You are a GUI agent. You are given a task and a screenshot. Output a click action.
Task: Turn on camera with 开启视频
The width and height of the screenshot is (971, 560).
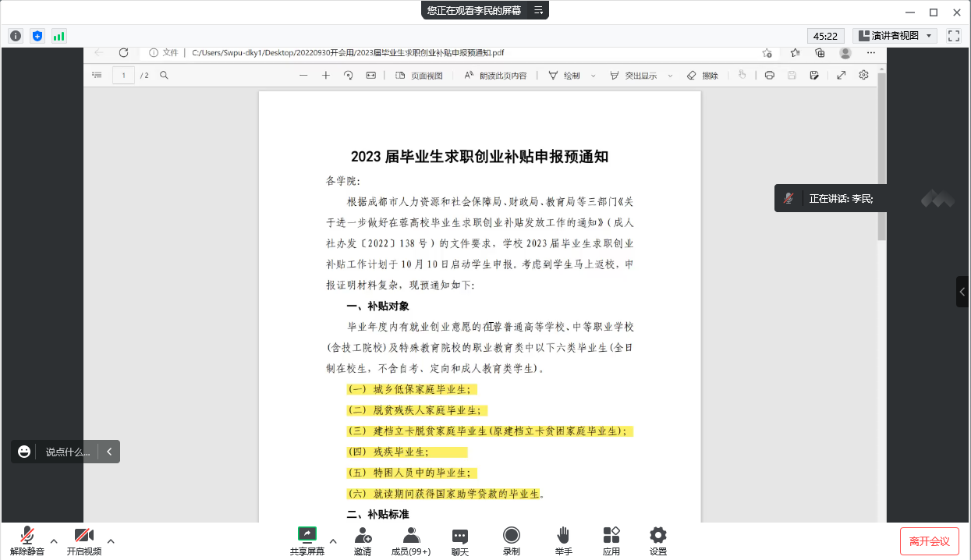84,541
